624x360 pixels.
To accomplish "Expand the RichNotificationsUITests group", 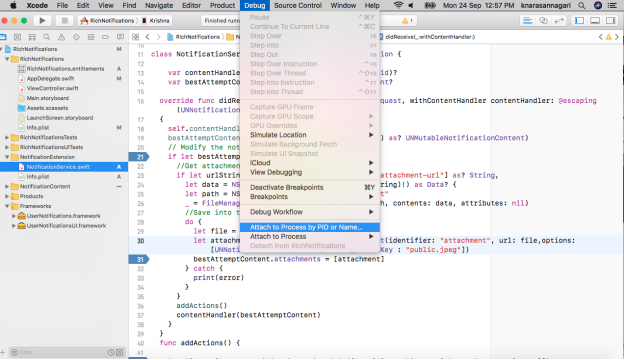I will pos(7,147).
